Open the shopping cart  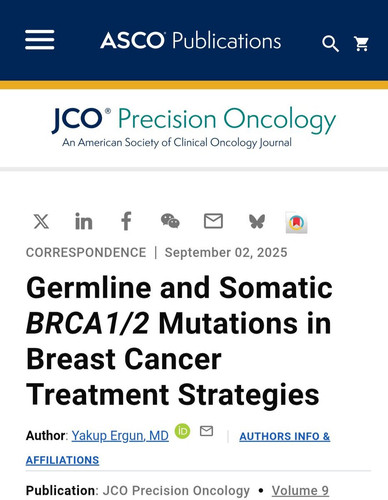(x=361, y=44)
